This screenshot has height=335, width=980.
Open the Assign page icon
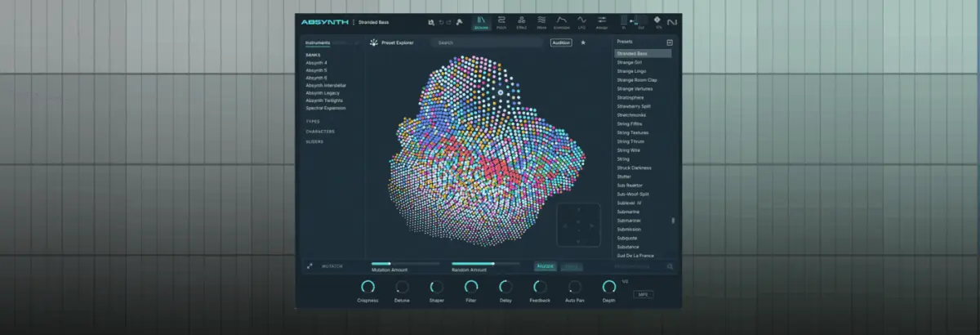tap(602, 22)
